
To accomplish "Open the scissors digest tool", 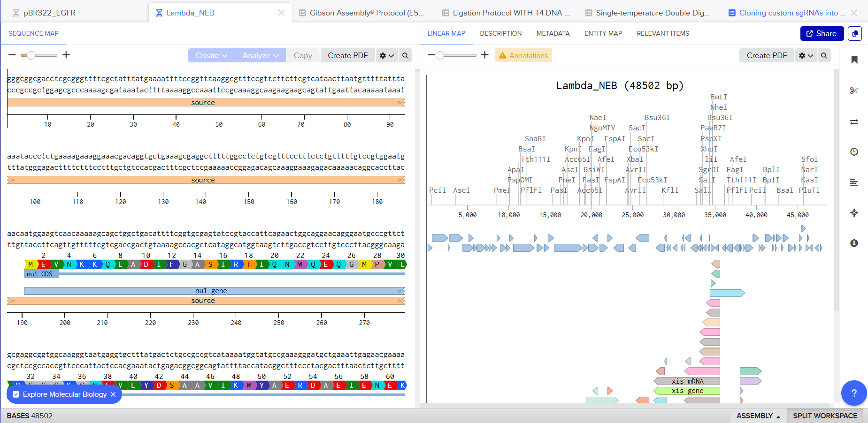I will click(854, 91).
